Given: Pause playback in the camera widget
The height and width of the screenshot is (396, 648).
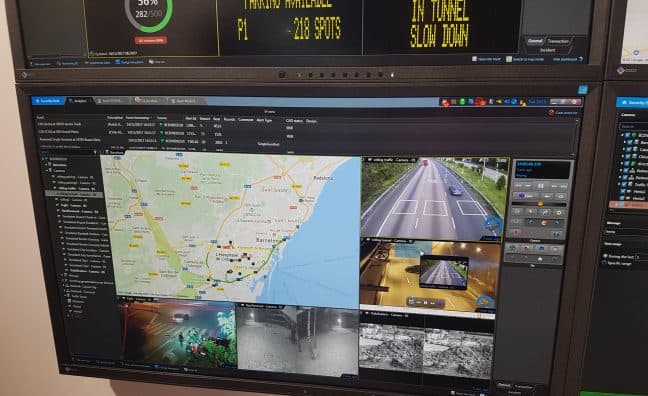Looking at the screenshot, I should pyautogui.click(x=540, y=186).
